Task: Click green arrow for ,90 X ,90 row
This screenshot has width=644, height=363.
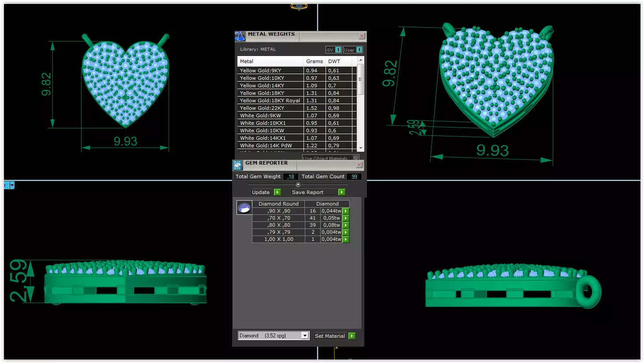Action: point(346,211)
